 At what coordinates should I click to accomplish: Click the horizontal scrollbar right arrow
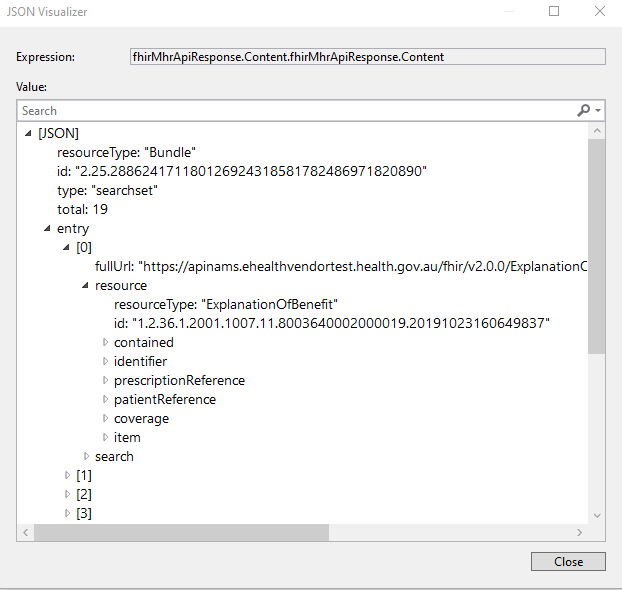pyautogui.click(x=581, y=533)
